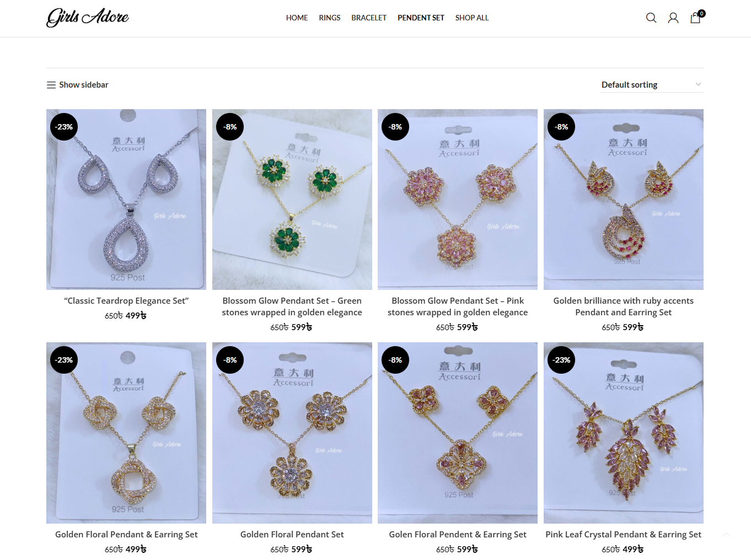Expand the Default sorting dropdown
The width and height of the screenshot is (751, 560).
[652, 85]
